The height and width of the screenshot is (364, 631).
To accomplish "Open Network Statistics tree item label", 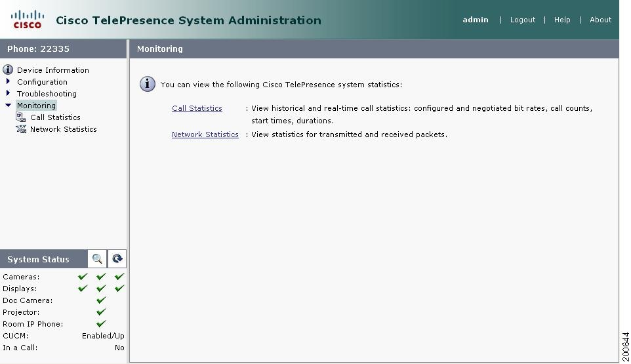I will coord(63,129).
